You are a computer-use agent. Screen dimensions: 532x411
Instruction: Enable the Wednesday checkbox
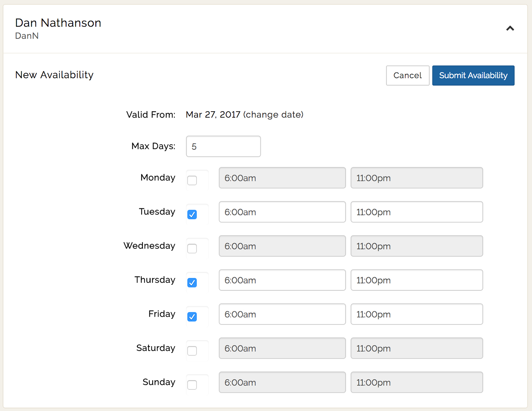(x=192, y=248)
